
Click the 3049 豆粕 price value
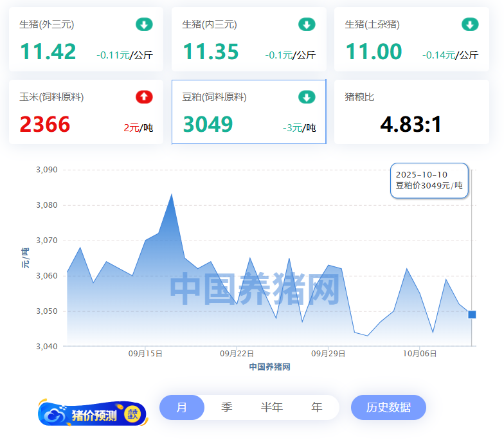tap(208, 124)
